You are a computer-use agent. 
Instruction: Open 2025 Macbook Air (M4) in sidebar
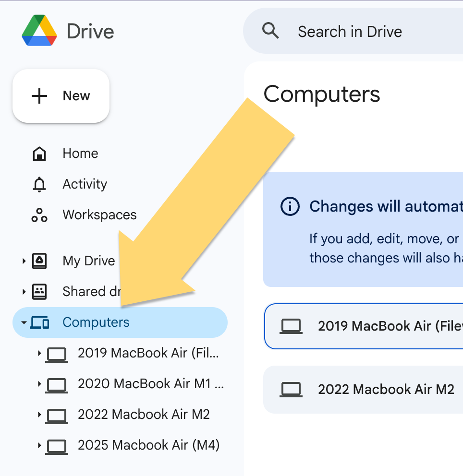coord(148,445)
